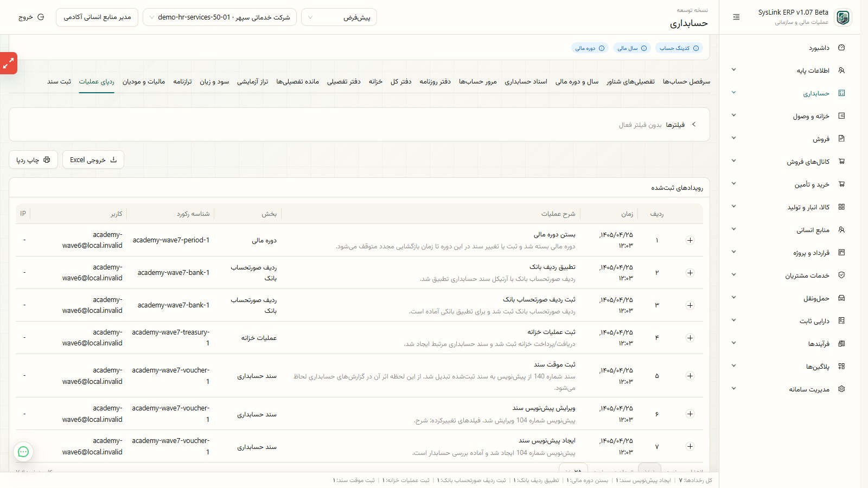Open company selector شرکت خدماتی سپهر dropdown
The image size is (868, 488).
point(220,17)
